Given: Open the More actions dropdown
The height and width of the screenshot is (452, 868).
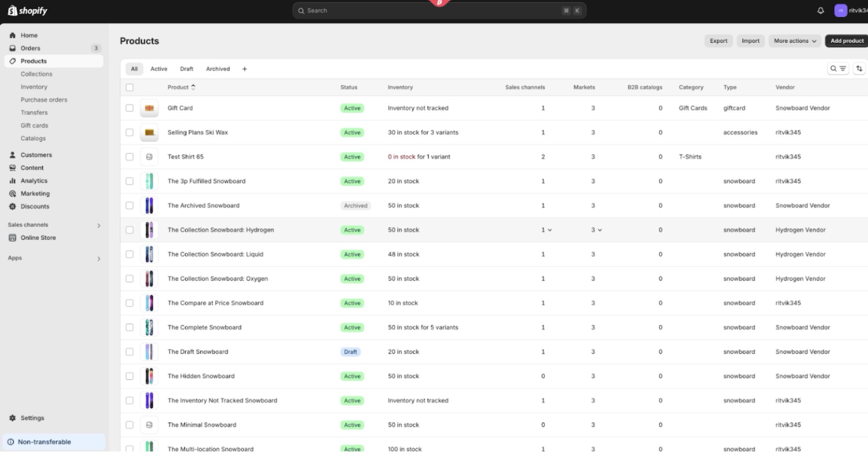Looking at the screenshot, I should point(795,41).
